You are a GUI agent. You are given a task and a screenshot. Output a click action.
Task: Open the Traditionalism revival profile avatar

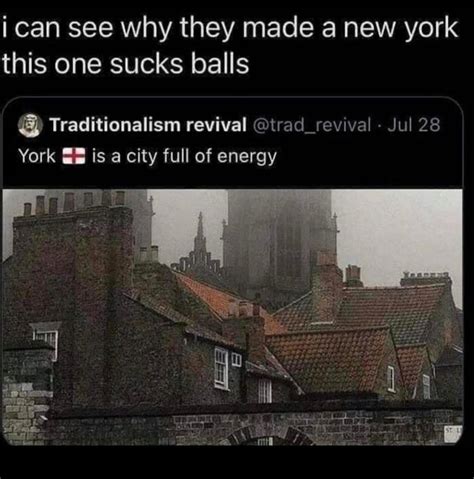pos(29,125)
